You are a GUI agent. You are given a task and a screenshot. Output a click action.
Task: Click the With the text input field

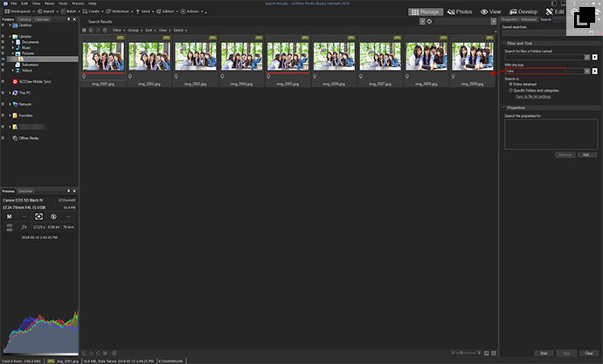tap(544, 71)
